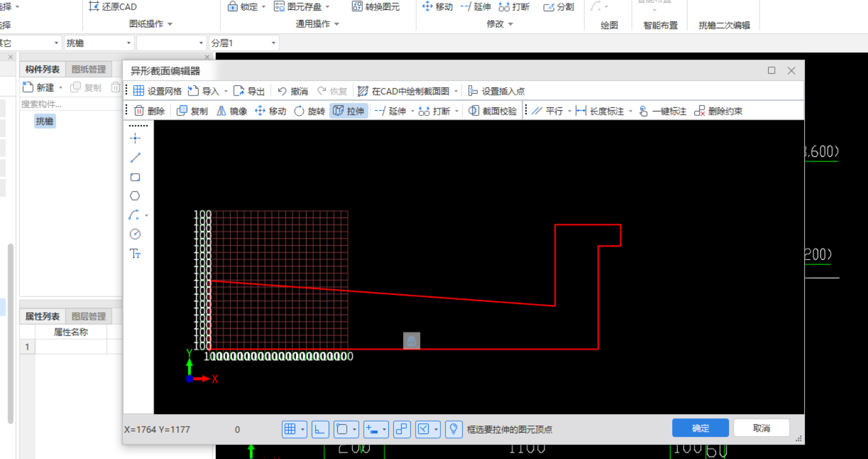Open the 分层1 combo box
The width and height of the screenshot is (868, 459).
[x=244, y=43]
